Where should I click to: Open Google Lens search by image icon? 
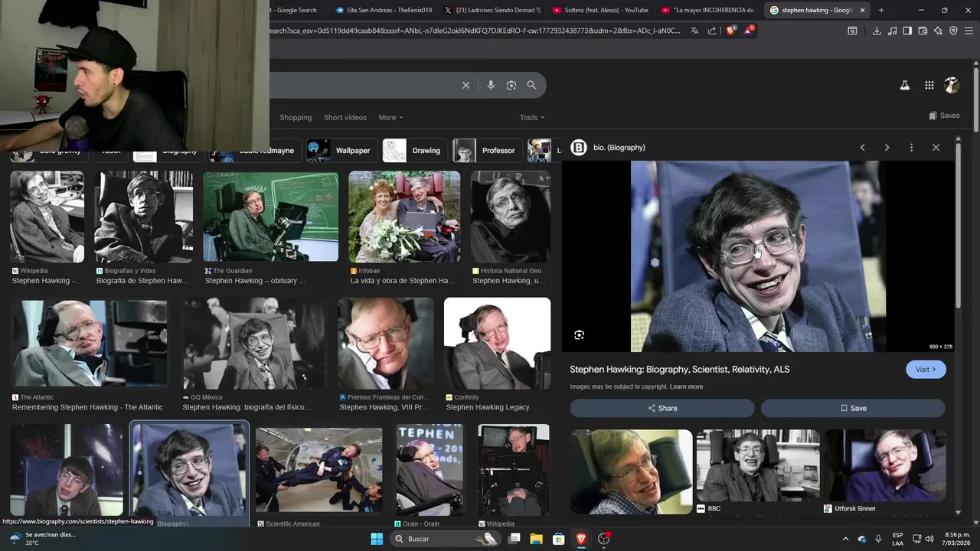coord(511,85)
